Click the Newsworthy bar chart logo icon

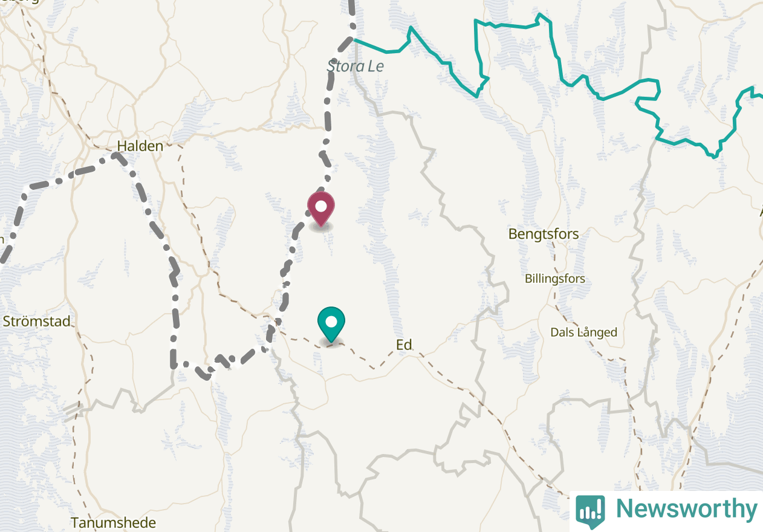click(590, 510)
